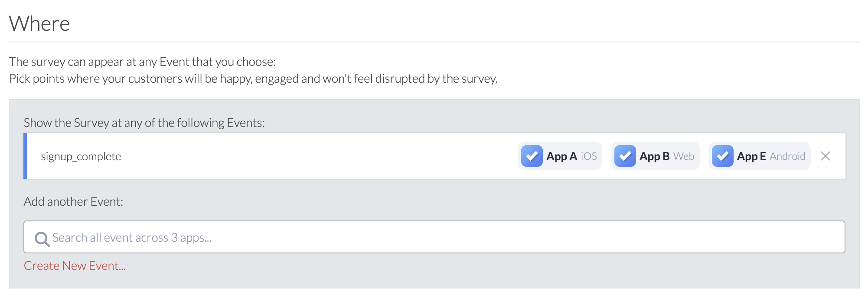Click the 'Add another Event' label
The width and height of the screenshot is (868, 298).
tap(73, 202)
